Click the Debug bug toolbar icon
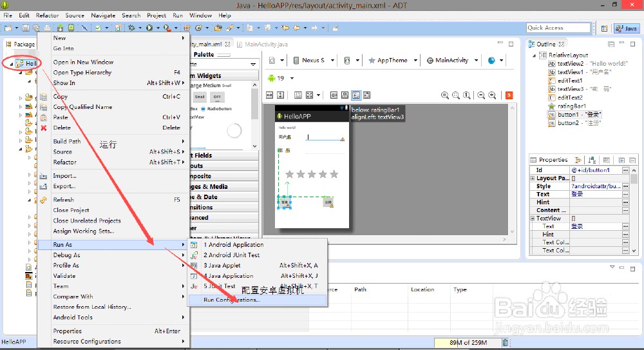This screenshot has width=644, height=350. (x=131, y=28)
